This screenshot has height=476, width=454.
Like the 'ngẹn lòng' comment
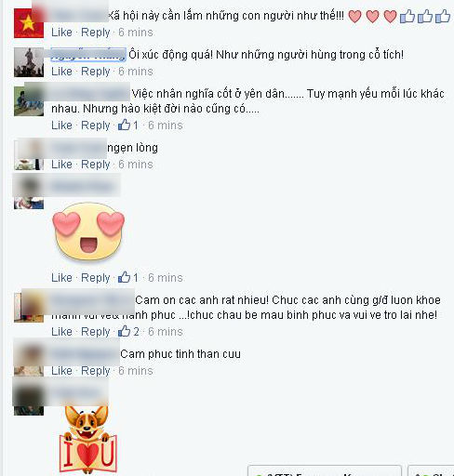(61, 165)
